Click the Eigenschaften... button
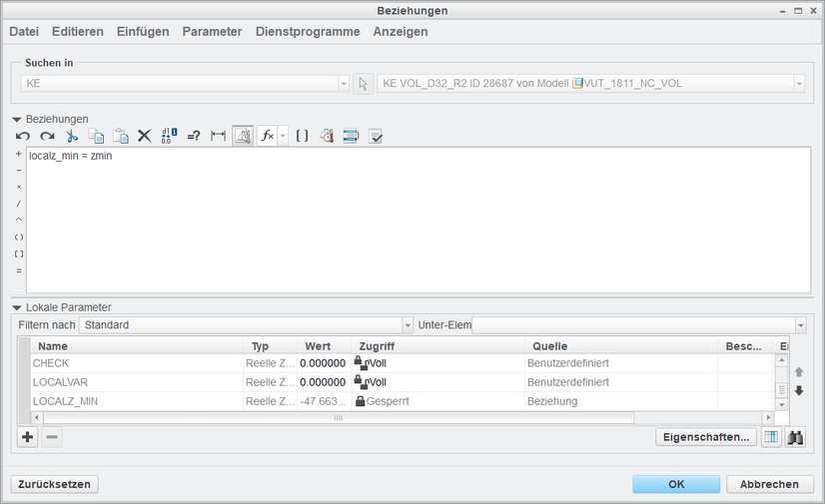Viewport: 825px width, 504px height. (x=706, y=437)
